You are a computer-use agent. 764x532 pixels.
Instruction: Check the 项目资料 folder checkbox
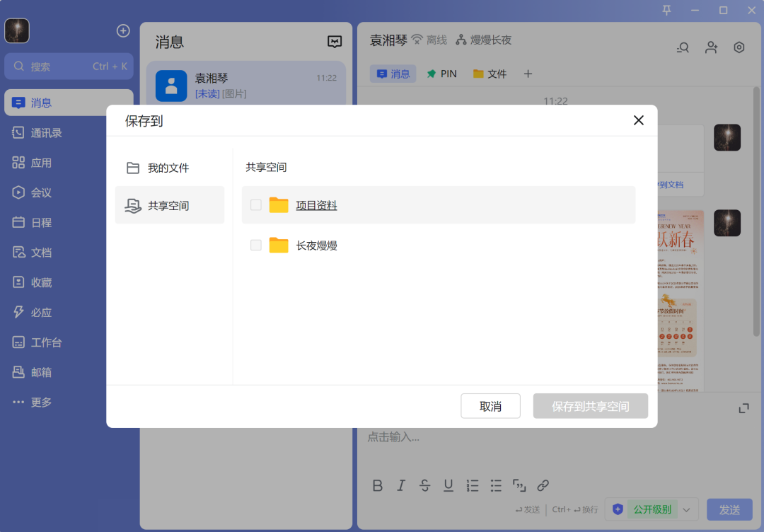point(256,204)
